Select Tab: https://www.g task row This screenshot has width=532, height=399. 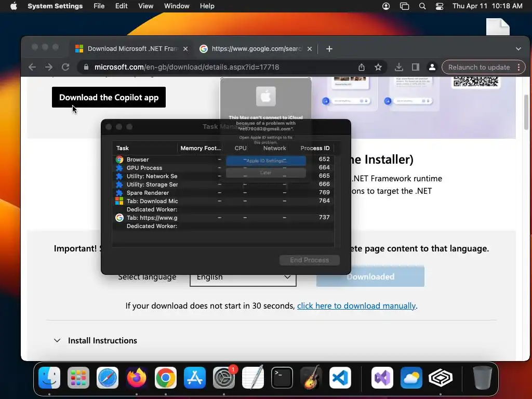(223, 218)
